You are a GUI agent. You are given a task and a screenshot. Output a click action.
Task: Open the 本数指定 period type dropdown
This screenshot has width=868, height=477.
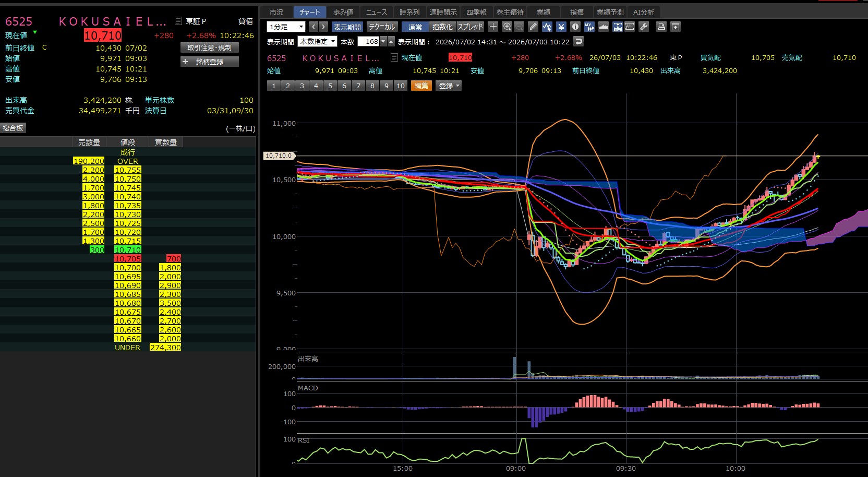pos(318,41)
